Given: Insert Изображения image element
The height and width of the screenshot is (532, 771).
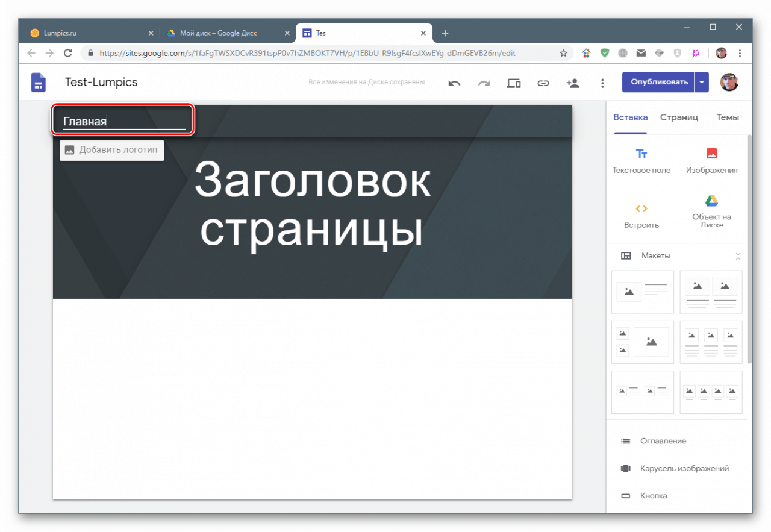Looking at the screenshot, I should tap(711, 161).
